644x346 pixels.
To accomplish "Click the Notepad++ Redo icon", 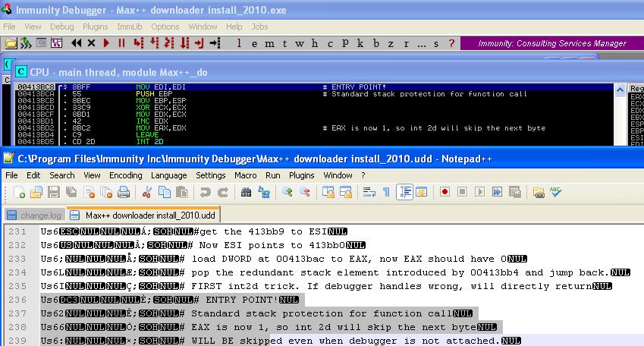I will point(223,192).
